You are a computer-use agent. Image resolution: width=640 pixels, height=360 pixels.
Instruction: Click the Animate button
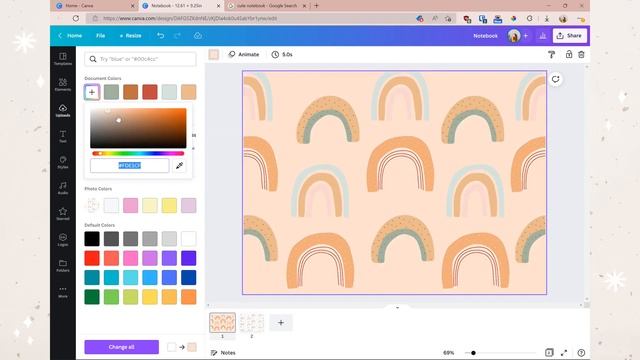pyautogui.click(x=244, y=54)
